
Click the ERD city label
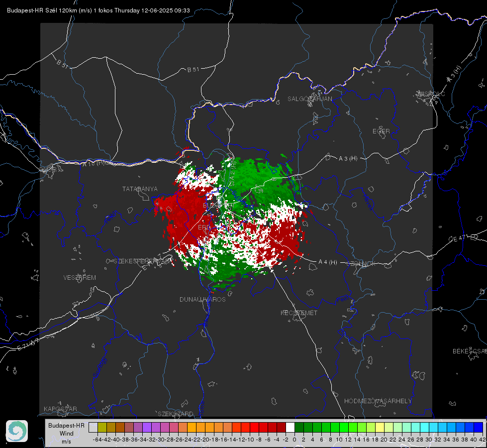(204, 227)
